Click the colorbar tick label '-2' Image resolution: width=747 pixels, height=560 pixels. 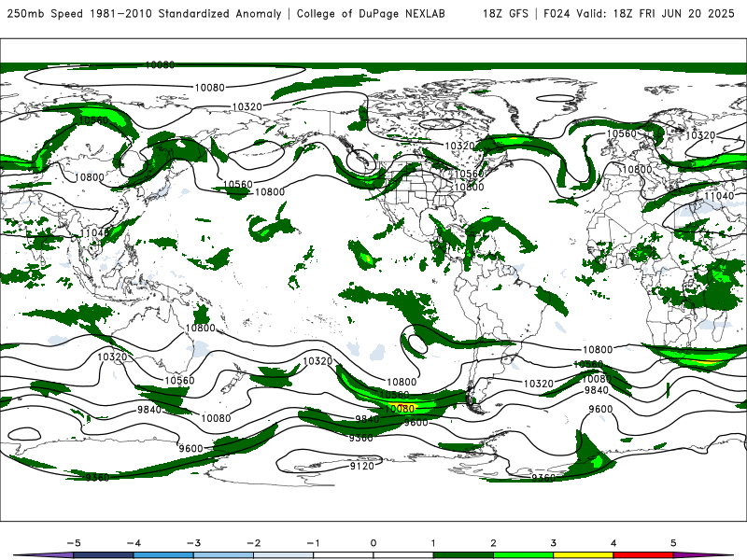click(253, 543)
